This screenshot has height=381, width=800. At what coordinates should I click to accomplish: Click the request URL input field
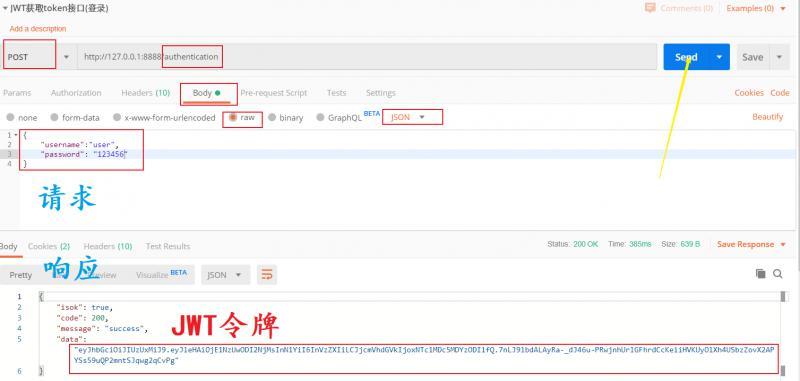[367, 57]
